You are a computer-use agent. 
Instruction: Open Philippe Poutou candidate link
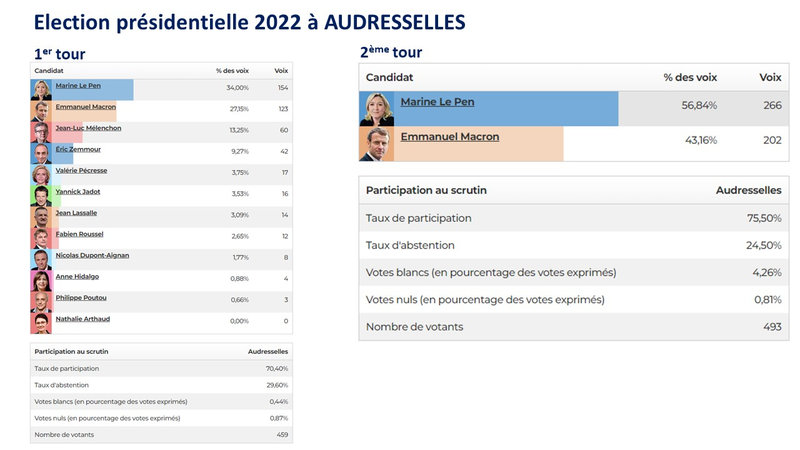coord(81,298)
